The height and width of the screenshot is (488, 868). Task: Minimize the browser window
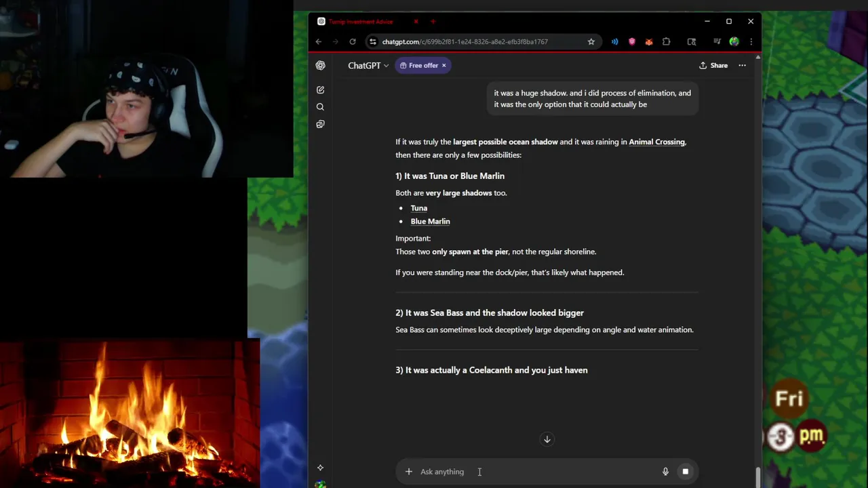[707, 22]
